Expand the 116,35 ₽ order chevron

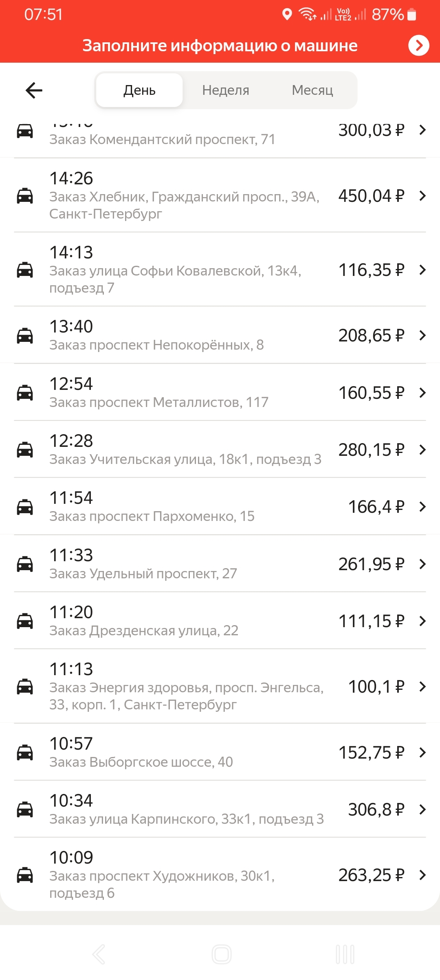[422, 270]
